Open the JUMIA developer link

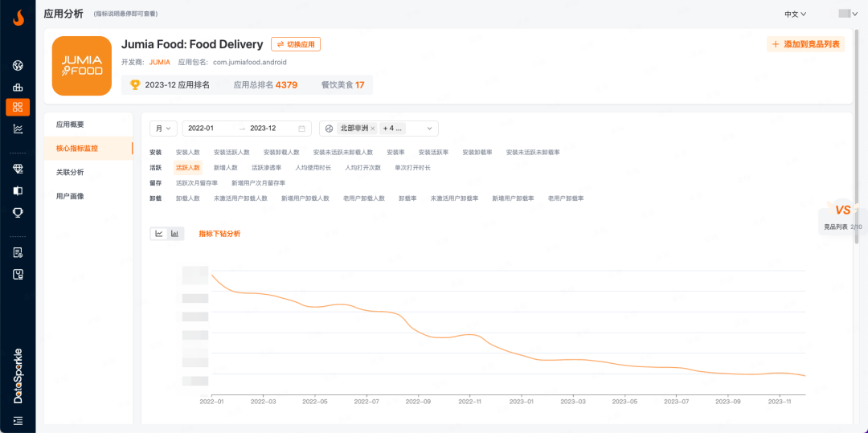point(159,63)
